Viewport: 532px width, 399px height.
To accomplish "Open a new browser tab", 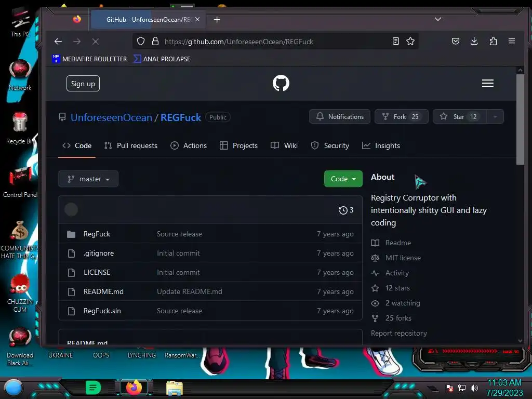I will pos(217,20).
